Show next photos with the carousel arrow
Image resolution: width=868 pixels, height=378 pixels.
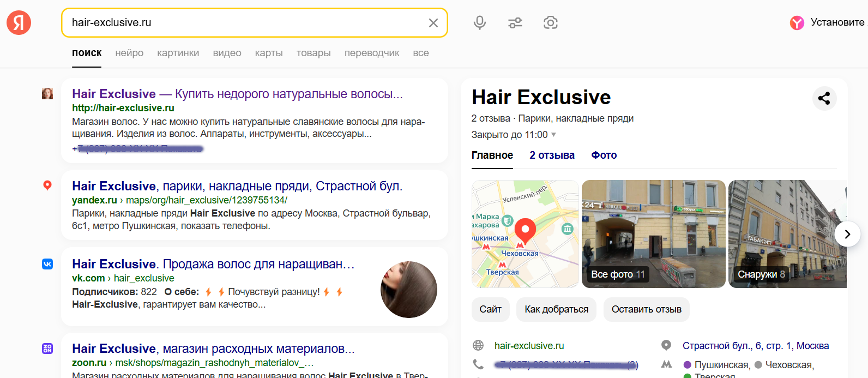tap(847, 234)
